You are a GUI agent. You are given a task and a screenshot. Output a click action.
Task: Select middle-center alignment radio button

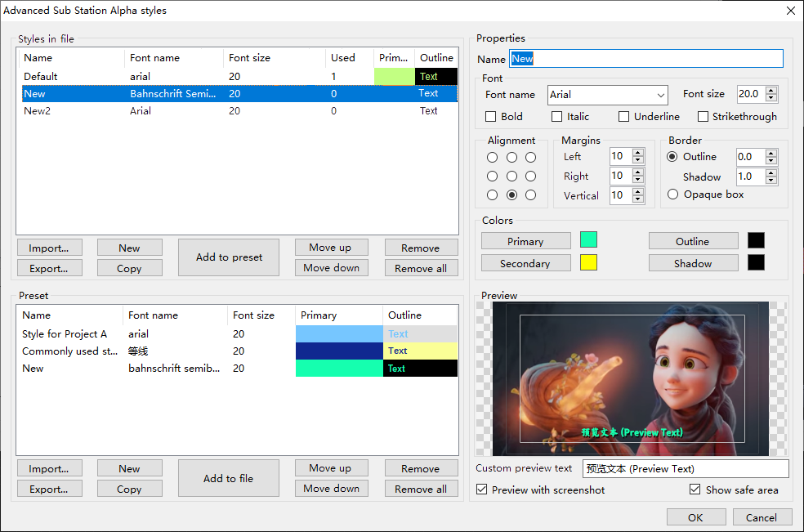point(511,176)
